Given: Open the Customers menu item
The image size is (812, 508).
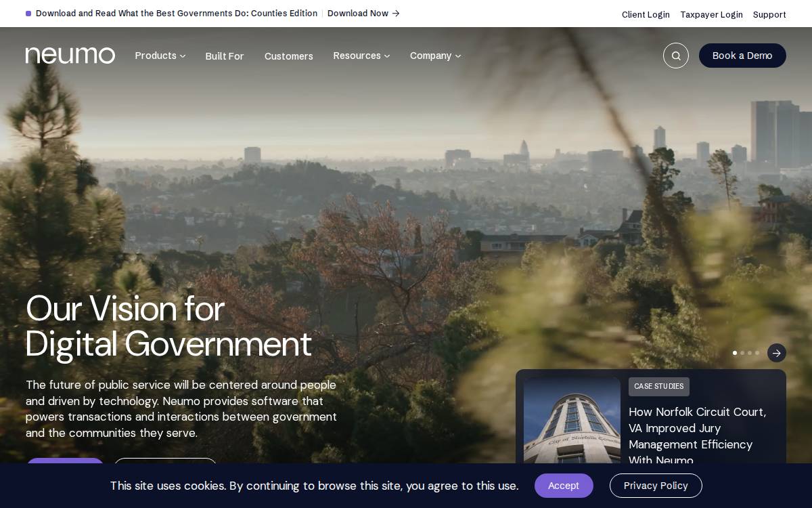Looking at the screenshot, I should click(x=289, y=56).
